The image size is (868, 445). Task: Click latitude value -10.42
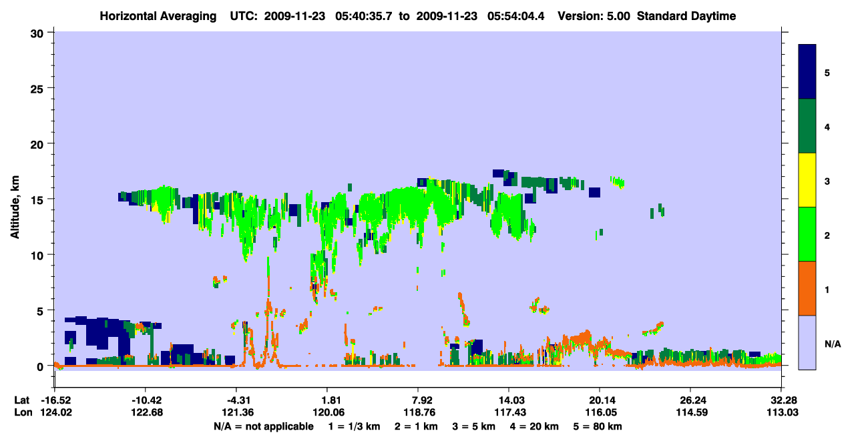pos(145,400)
